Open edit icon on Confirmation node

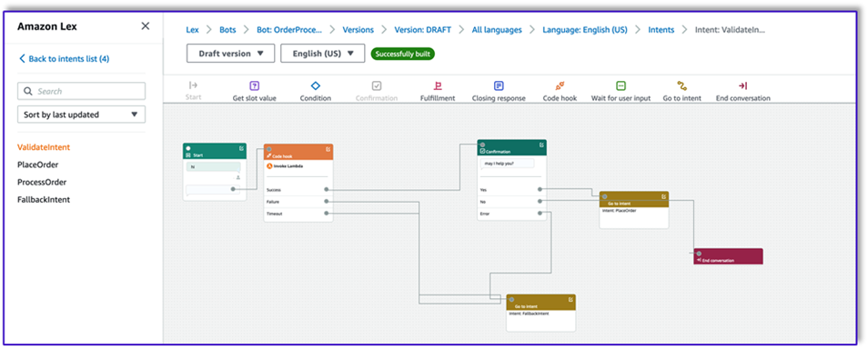(541, 145)
